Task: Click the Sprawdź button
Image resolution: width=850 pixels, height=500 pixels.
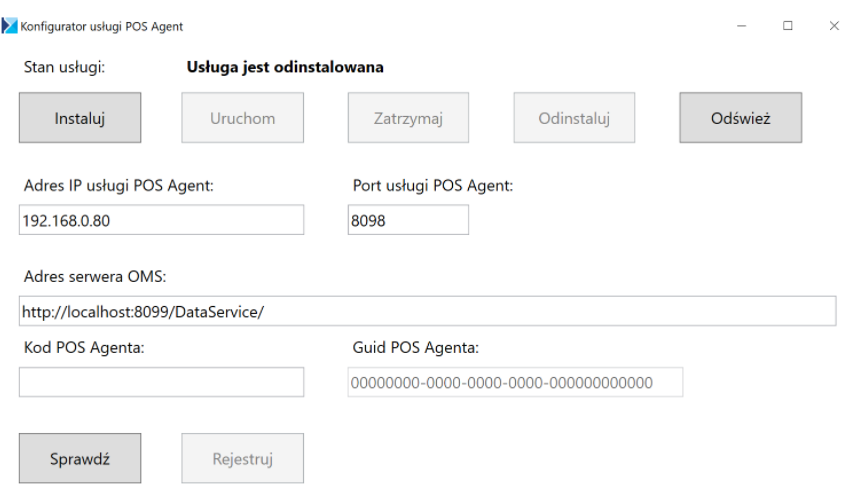Action: 80,458
